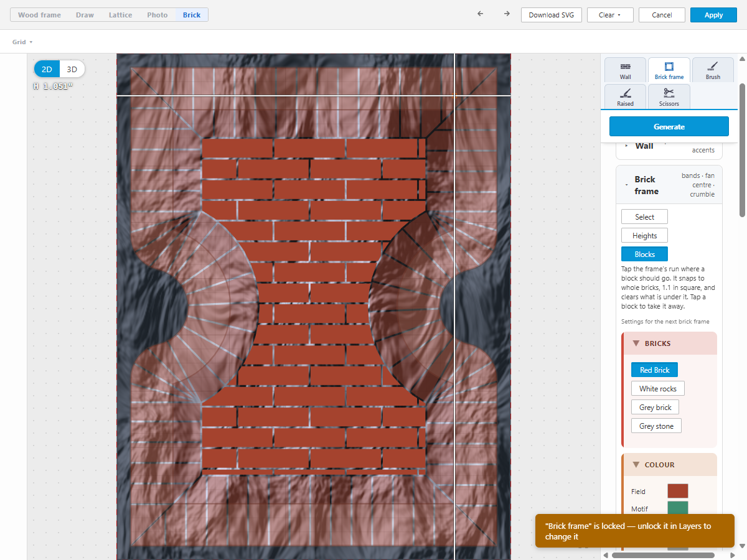Image resolution: width=747 pixels, height=560 pixels.
Task: Go to the Lattice tab
Action: [120, 15]
